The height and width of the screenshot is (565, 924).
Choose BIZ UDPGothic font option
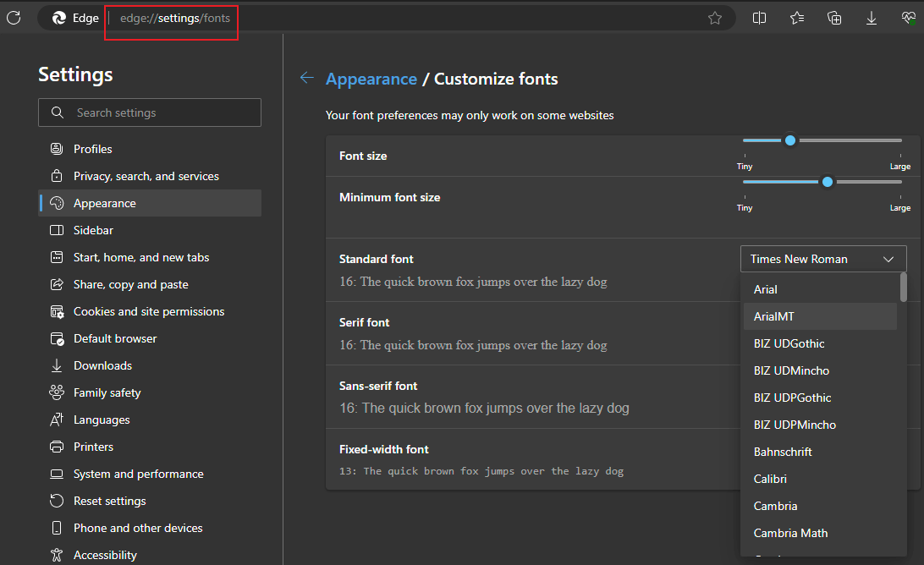coord(820,398)
